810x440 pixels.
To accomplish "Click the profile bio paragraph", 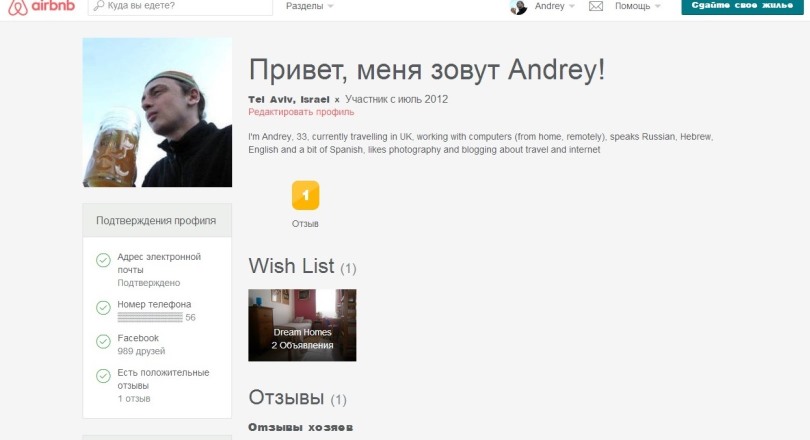I will [x=480, y=143].
